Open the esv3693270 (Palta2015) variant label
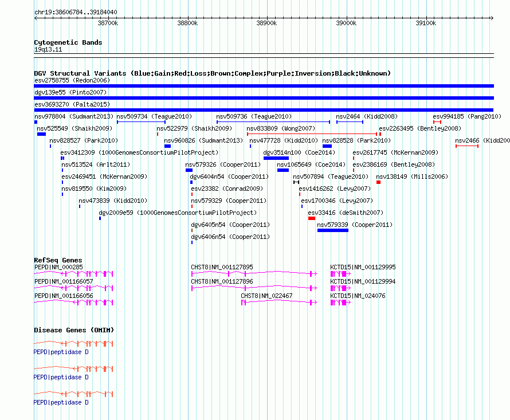This screenshot has width=510, height=420. click(72, 104)
